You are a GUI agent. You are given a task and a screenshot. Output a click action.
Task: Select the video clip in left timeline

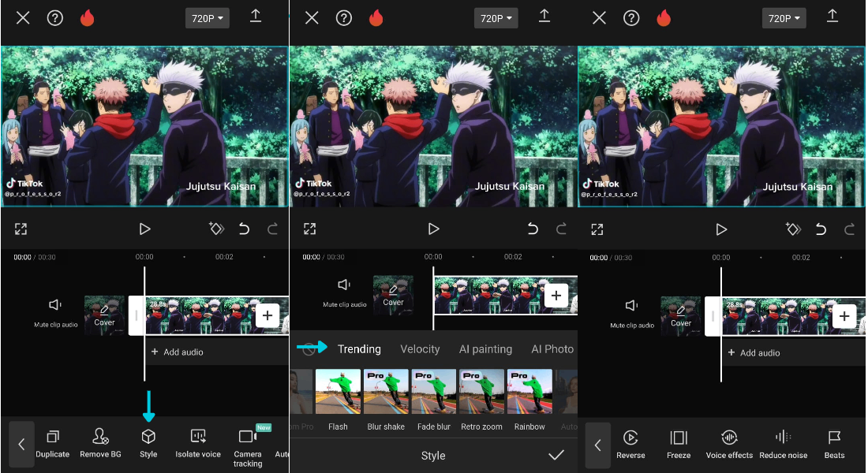(216, 315)
